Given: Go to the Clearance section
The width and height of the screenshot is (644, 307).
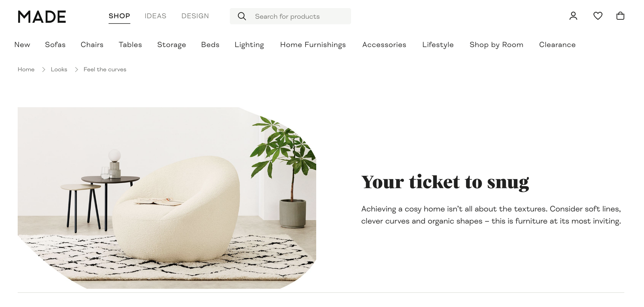Looking at the screenshot, I should (557, 45).
